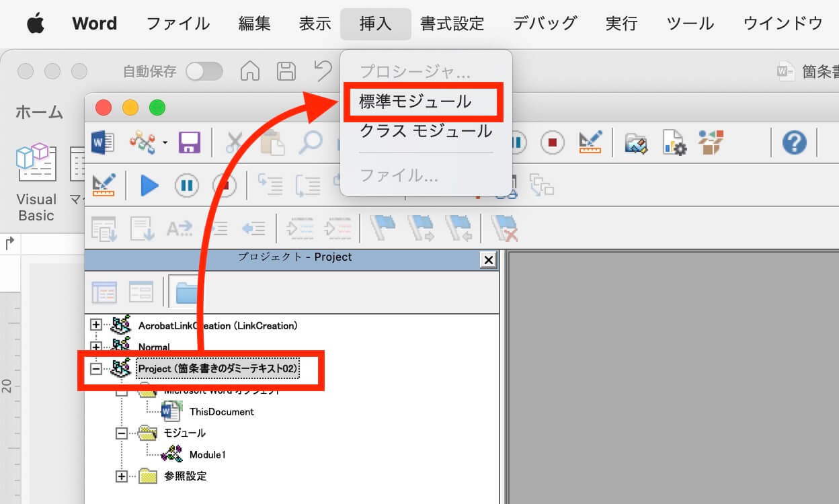Open the ツール menu
Screen dimensions: 839x504
coord(690,24)
